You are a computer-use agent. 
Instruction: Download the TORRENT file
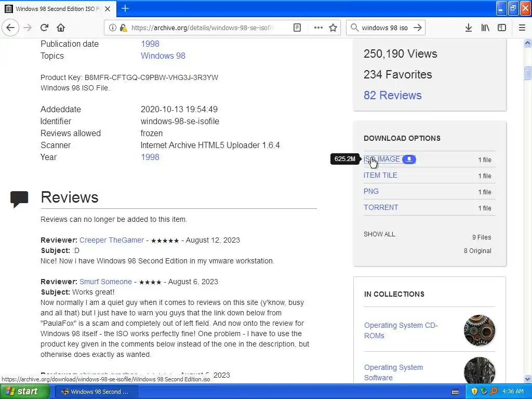click(381, 207)
